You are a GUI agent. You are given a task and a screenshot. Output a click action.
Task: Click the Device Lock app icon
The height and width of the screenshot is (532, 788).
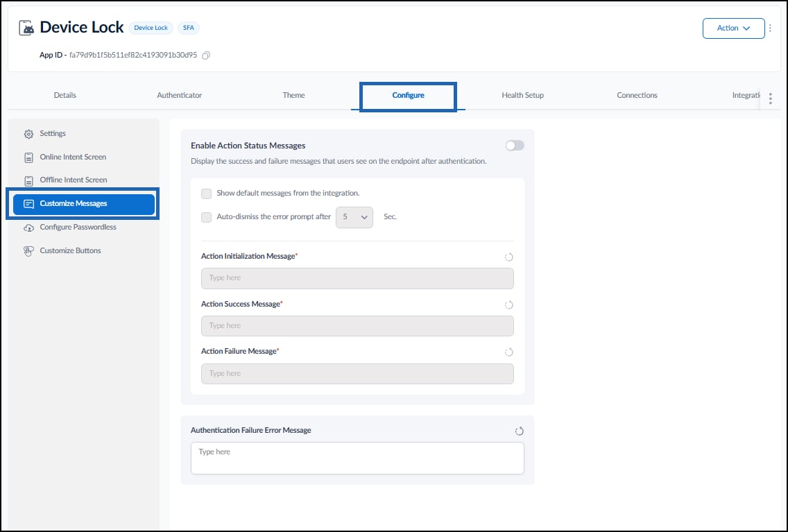click(26, 28)
